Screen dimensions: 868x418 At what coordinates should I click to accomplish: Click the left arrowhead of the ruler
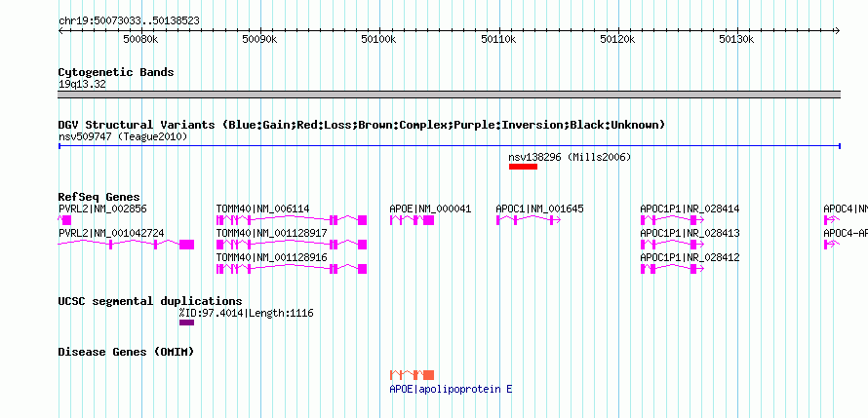point(61,31)
